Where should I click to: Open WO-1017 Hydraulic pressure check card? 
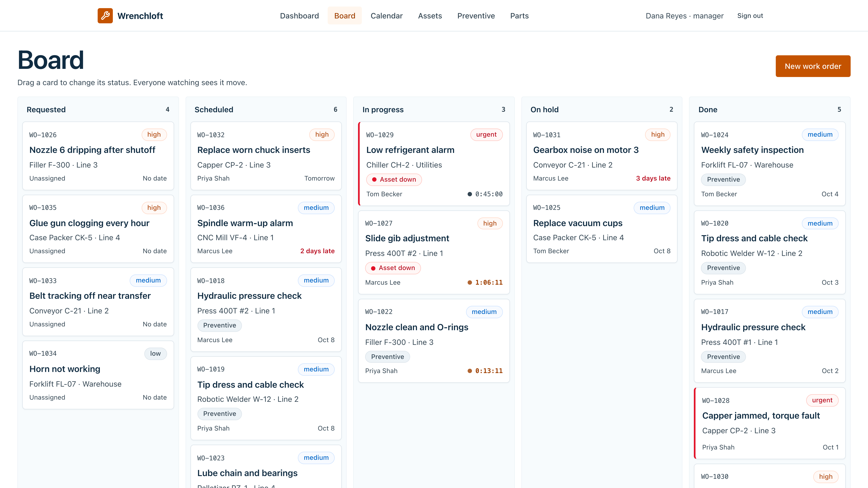pos(770,341)
